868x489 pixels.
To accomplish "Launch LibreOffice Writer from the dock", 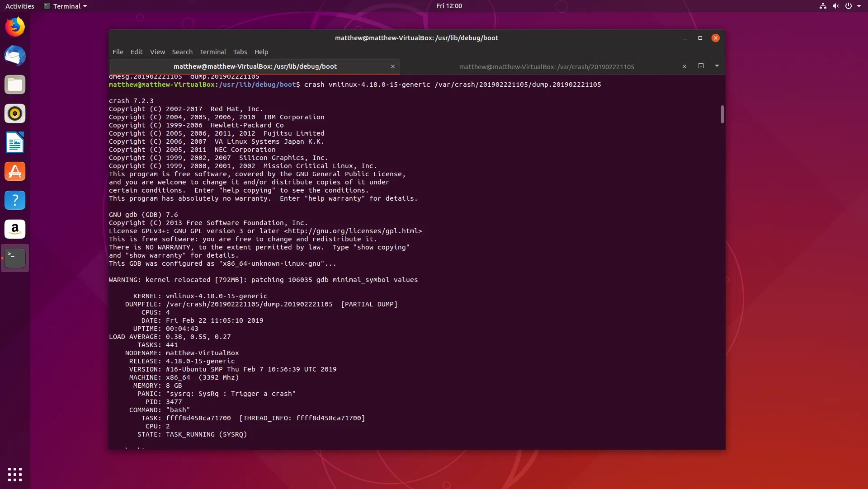I will (x=15, y=143).
